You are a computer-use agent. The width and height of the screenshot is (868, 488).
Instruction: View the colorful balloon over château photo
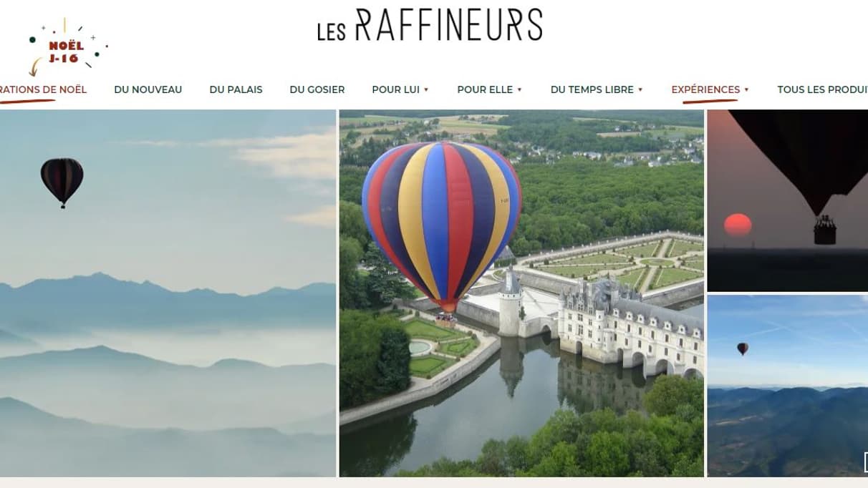521,293
